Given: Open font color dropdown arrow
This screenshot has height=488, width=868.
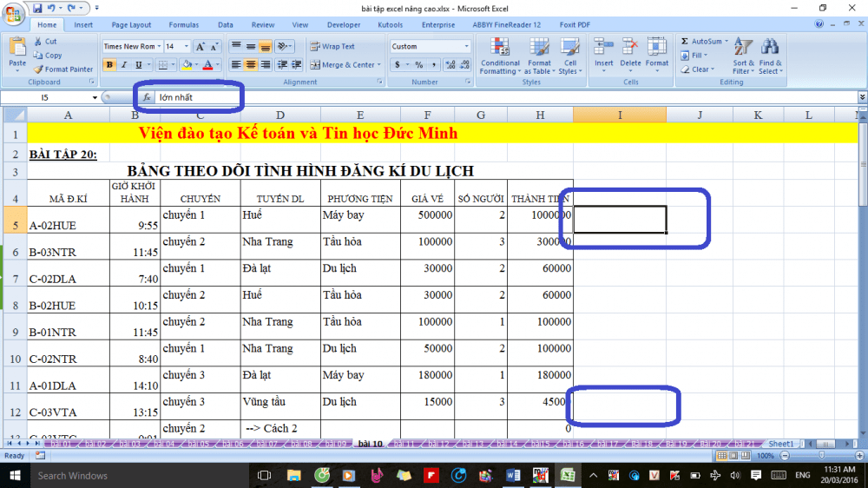Looking at the screenshot, I should coord(218,65).
